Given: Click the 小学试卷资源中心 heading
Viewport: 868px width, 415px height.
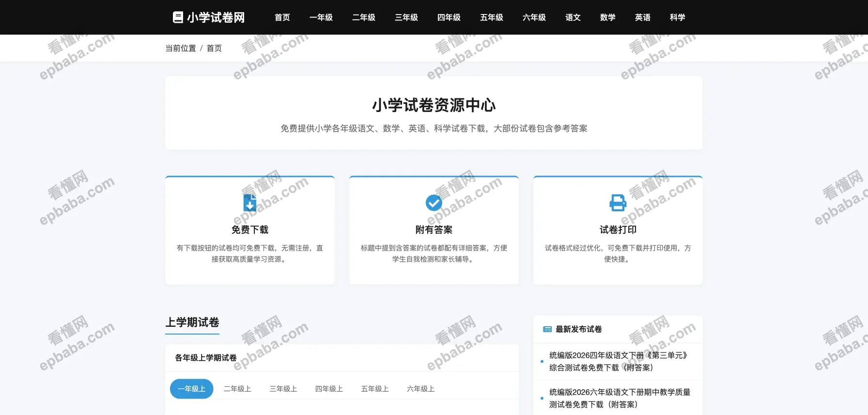Looking at the screenshot, I should click(x=434, y=105).
